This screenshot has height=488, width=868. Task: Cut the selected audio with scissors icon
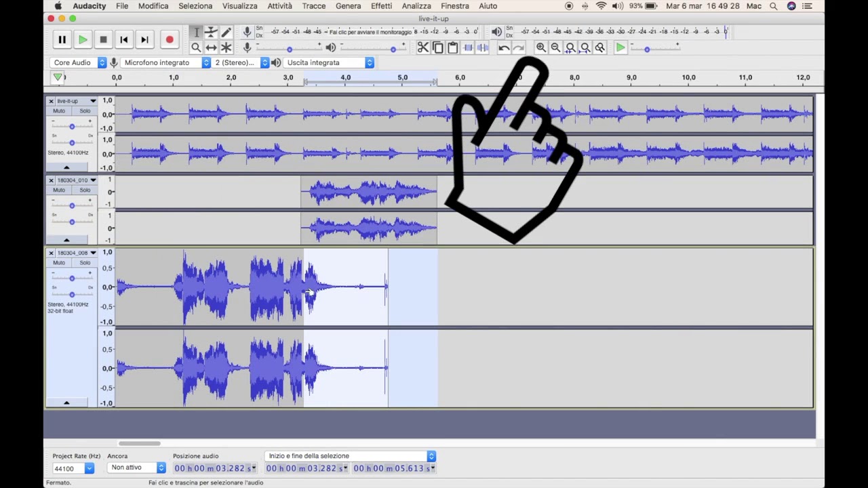[x=422, y=47]
